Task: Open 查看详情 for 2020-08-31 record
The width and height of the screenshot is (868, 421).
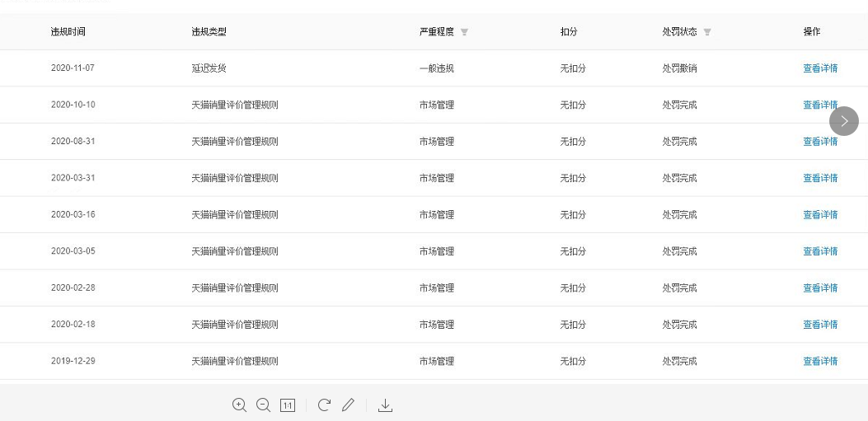Action: point(820,142)
